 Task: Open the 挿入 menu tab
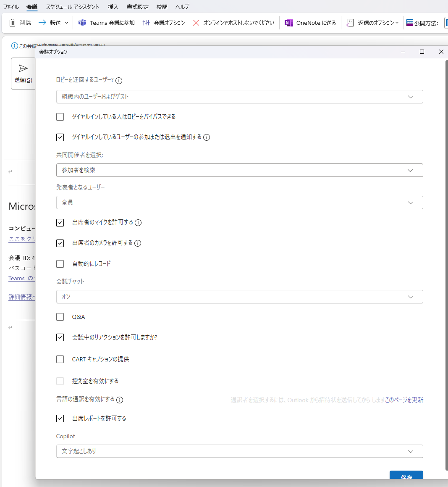113,7
